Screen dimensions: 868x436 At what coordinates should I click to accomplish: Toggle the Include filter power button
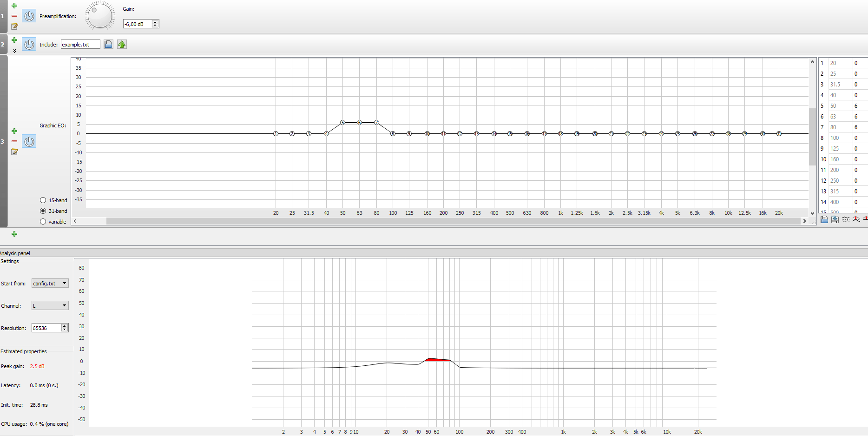coord(29,44)
